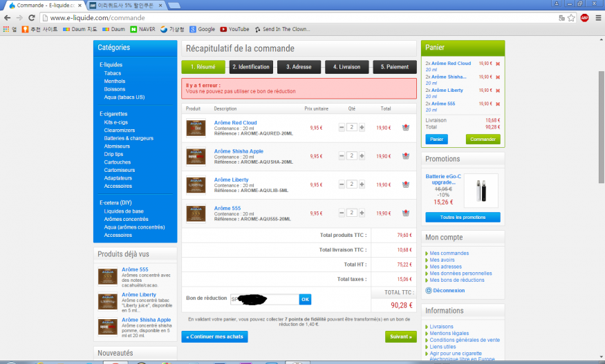Viewport: 605px width, 364px height.
Task: Click Déconnexion link in Mon compte
Action: pyautogui.click(x=448, y=291)
